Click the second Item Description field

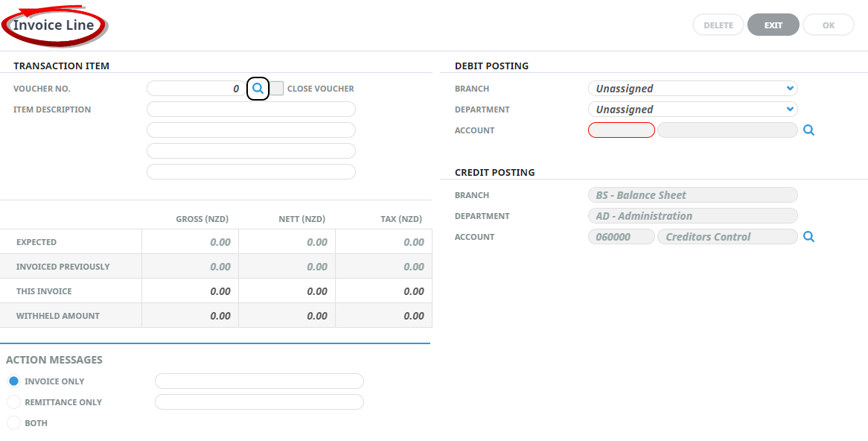point(251,130)
